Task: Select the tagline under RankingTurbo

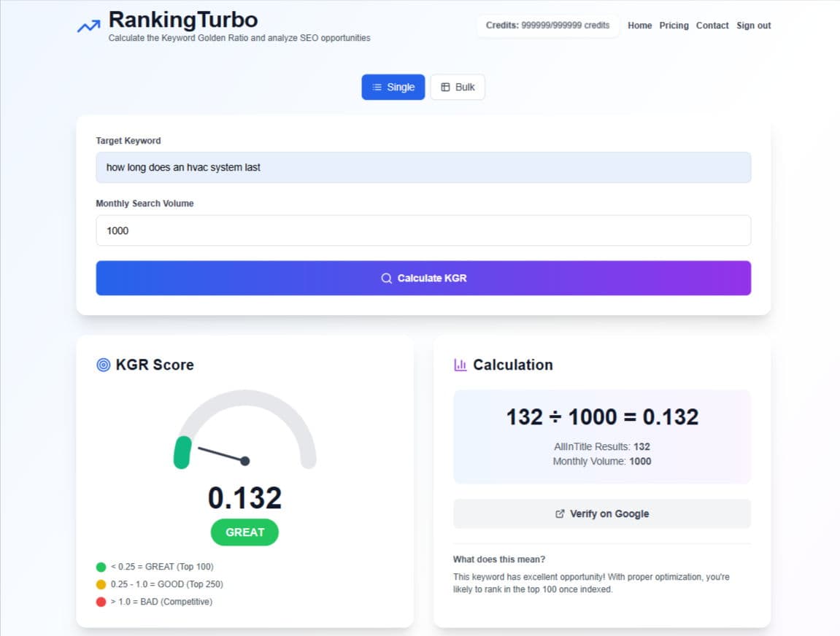Action: click(239, 38)
